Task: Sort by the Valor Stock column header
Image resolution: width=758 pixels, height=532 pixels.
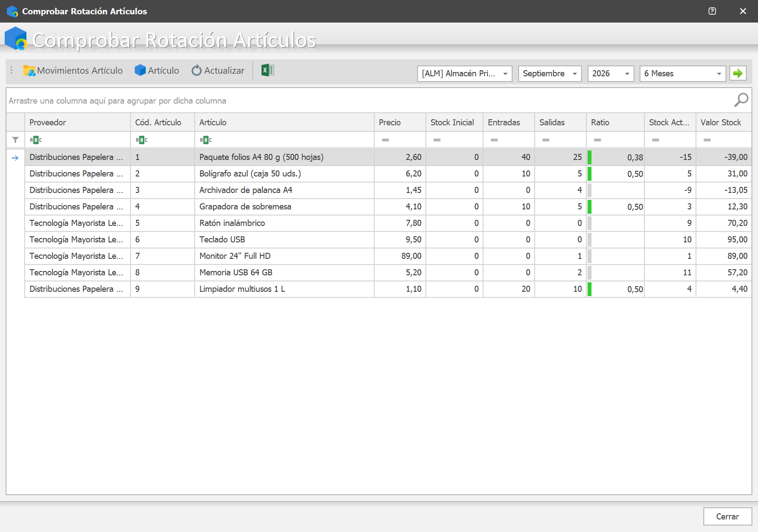Action: (x=724, y=122)
